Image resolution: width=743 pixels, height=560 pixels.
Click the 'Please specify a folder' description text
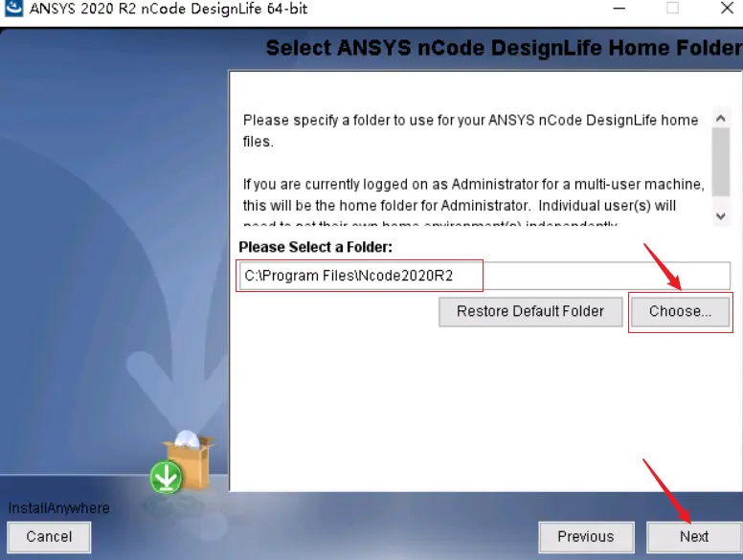pyautogui.click(x=470, y=130)
